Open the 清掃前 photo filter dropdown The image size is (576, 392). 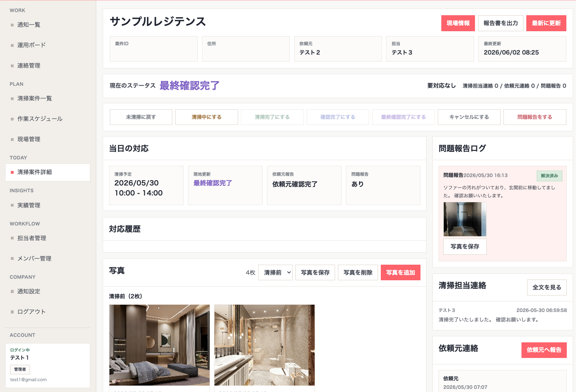click(x=275, y=273)
